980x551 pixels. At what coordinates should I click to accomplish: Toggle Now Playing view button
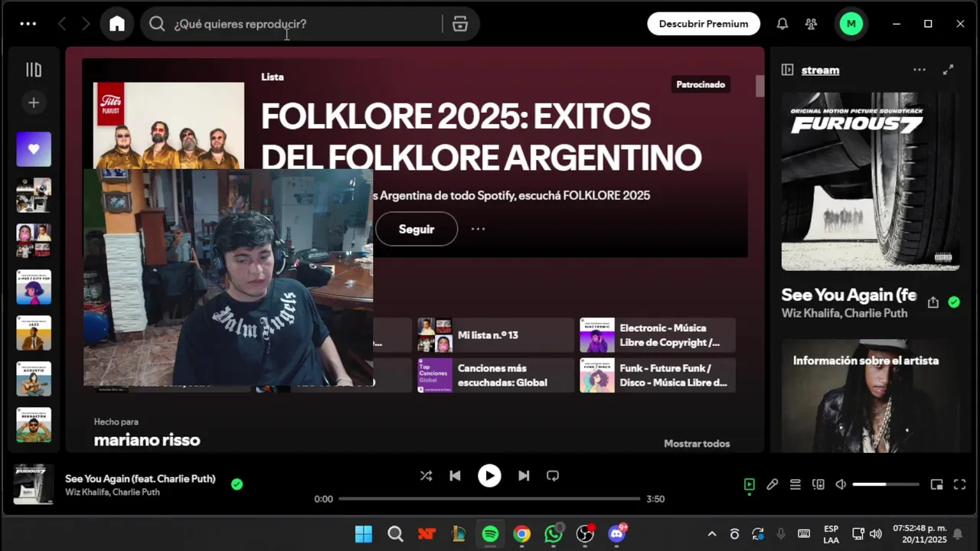tap(750, 484)
